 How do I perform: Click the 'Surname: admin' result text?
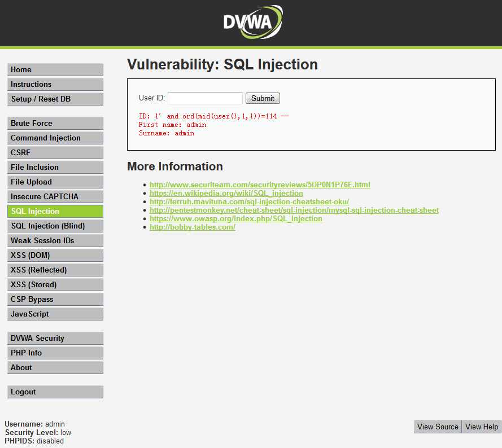[167, 133]
